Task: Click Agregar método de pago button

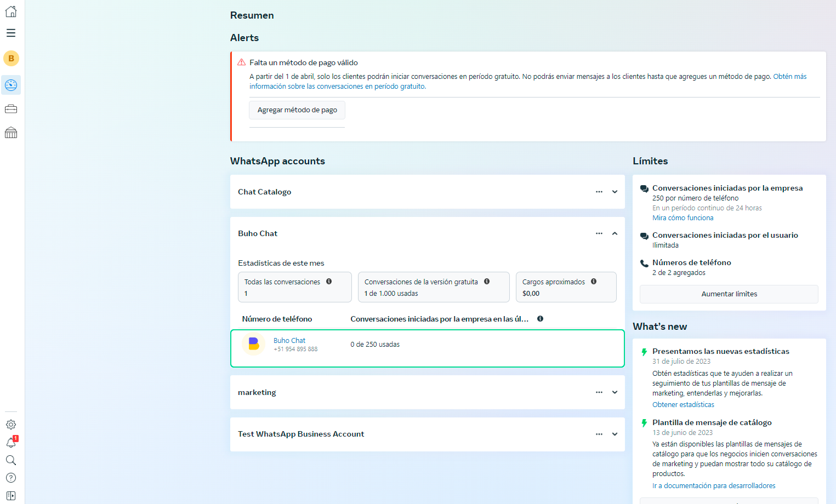Action: tap(297, 110)
